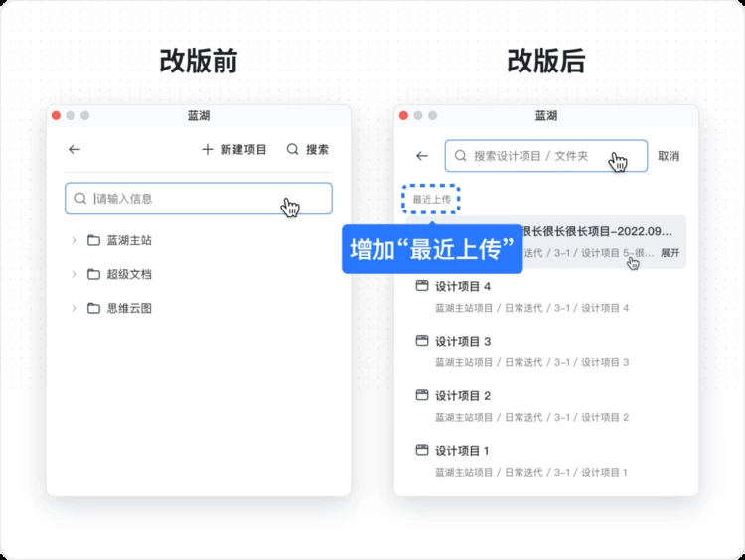Image resolution: width=745 pixels, height=560 pixels.
Task: Select 设计项目 3 from recent uploads
Action: [x=463, y=342]
